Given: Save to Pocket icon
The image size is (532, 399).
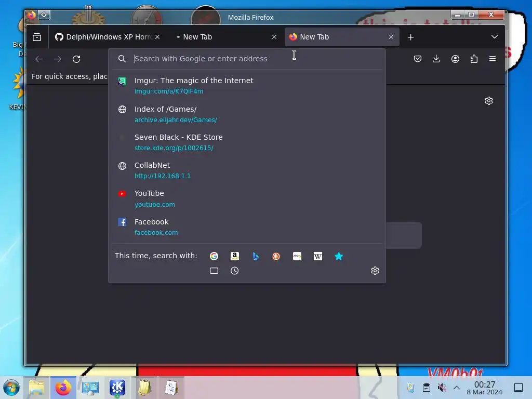Looking at the screenshot, I should pyautogui.click(x=418, y=59).
